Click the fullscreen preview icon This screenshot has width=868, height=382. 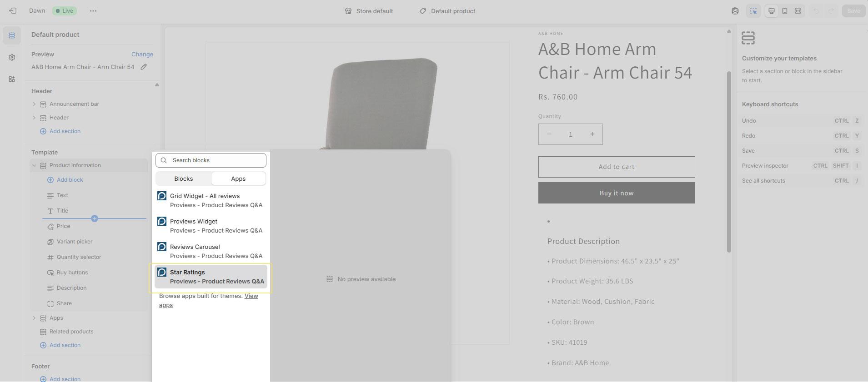[x=798, y=11]
